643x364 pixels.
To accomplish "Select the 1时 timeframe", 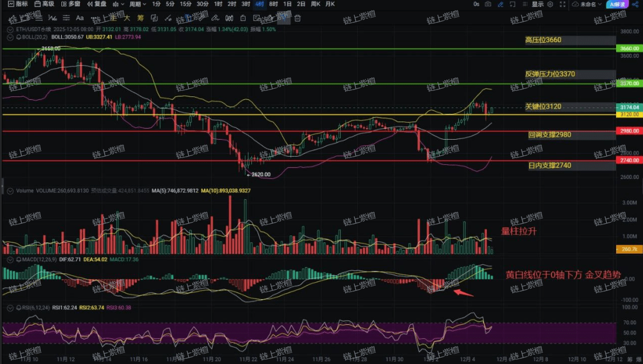I will [x=218, y=4].
